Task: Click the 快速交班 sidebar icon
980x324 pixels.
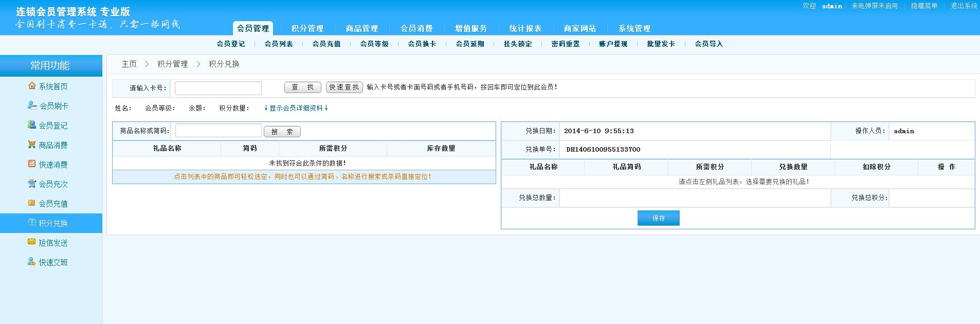Action: pos(32,262)
